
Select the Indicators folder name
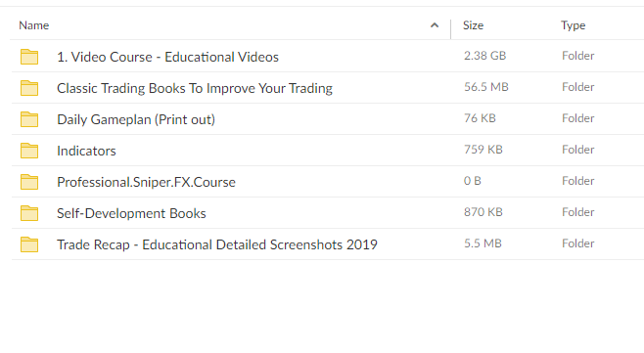pyautogui.click(x=86, y=151)
